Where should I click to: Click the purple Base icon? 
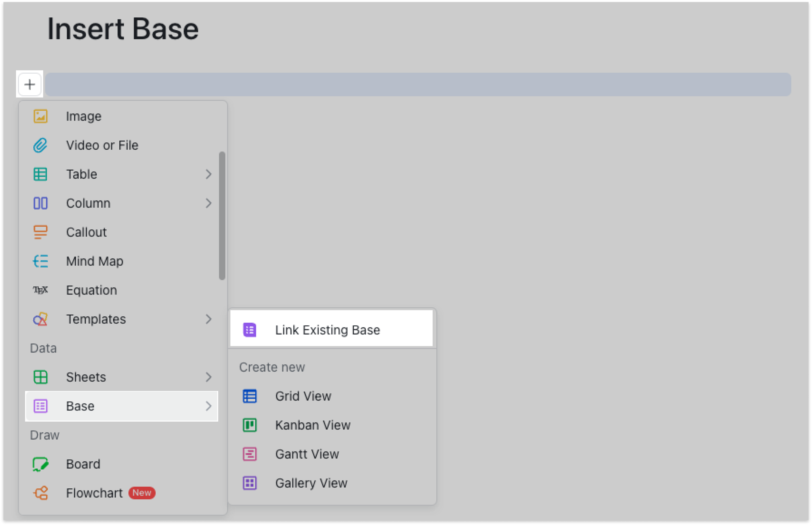tap(41, 406)
